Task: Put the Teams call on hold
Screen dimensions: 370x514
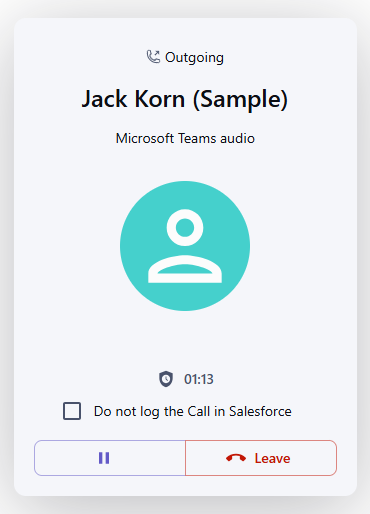Action: (110, 458)
